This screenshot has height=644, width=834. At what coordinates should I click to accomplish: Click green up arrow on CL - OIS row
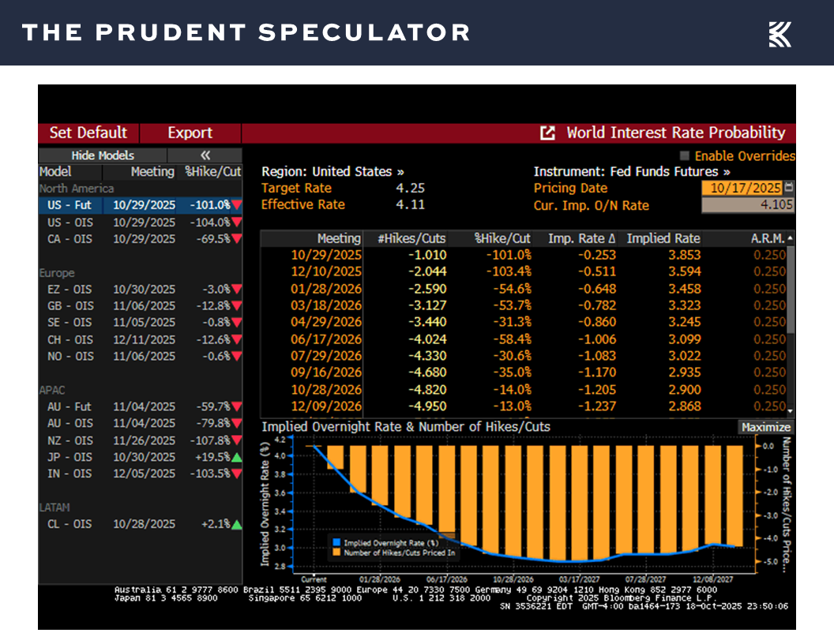[x=237, y=524]
